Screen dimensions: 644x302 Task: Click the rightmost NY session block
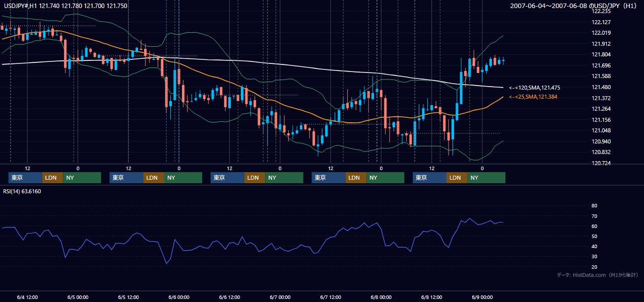[486, 178]
